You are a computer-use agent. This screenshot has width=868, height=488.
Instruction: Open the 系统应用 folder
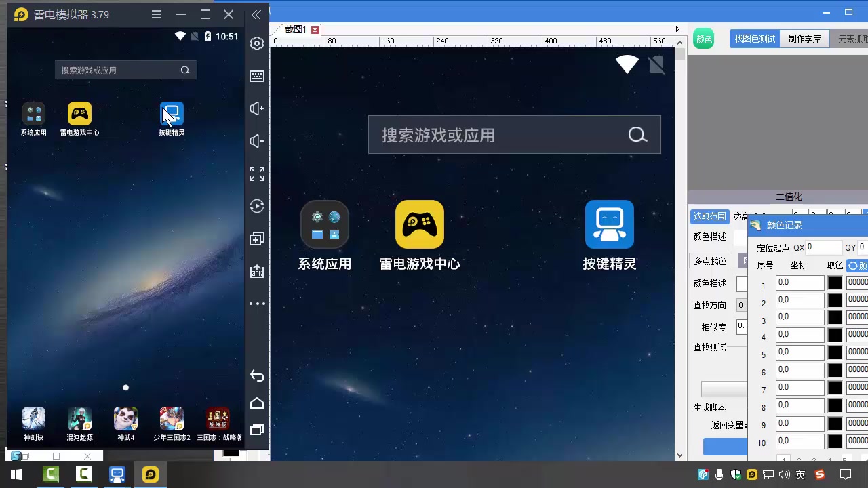324,224
